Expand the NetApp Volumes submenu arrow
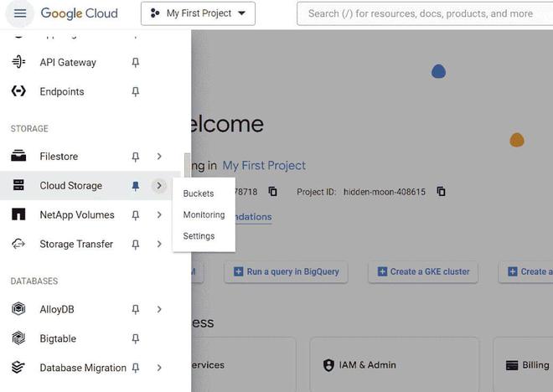The height and width of the screenshot is (392, 553). coord(159,215)
